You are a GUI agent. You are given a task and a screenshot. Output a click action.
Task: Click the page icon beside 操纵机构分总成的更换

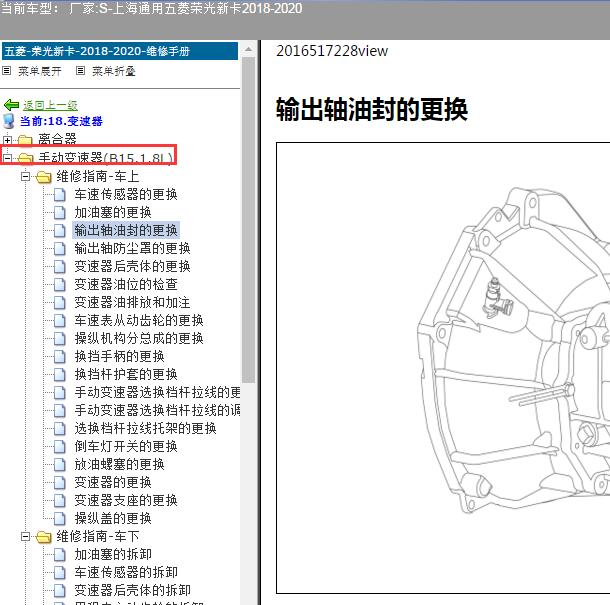pyautogui.click(x=60, y=338)
